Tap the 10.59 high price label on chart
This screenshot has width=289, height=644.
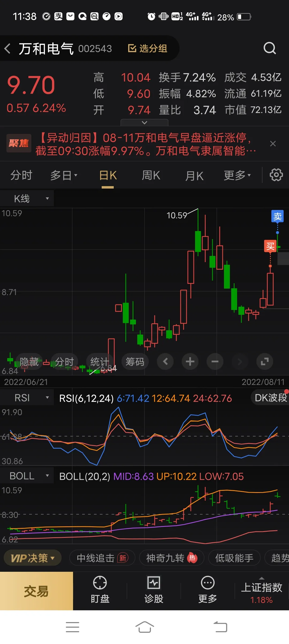click(x=177, y=215)
